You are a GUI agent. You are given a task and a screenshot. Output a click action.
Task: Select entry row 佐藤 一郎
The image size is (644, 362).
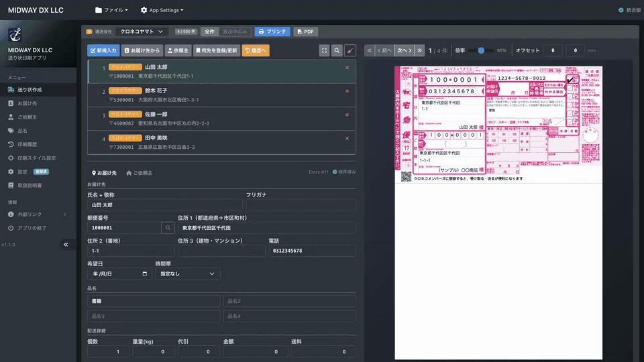(x=222, y=119)
